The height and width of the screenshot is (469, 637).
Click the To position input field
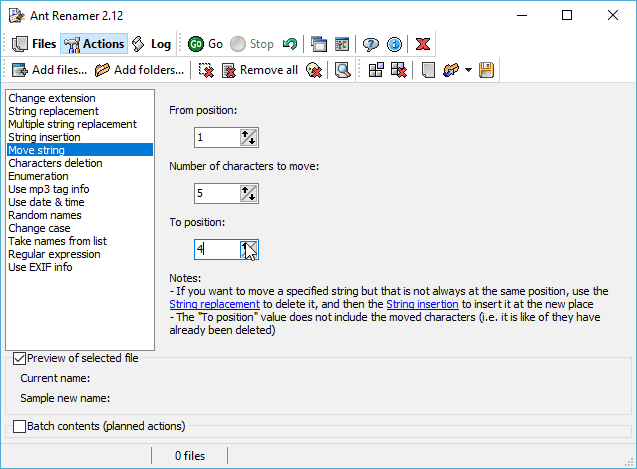[216, 249]
